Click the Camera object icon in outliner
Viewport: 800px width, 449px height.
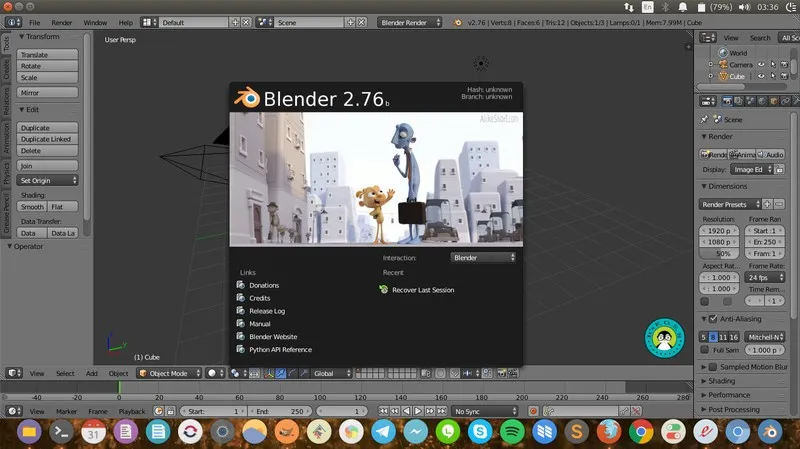tap(721, 64)
